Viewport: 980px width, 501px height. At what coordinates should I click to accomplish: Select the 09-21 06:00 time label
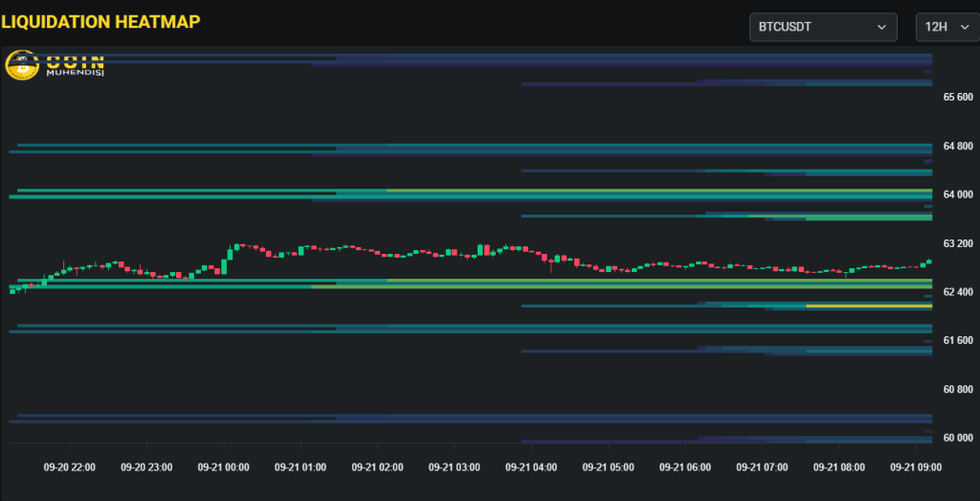(x=684, y=467)
